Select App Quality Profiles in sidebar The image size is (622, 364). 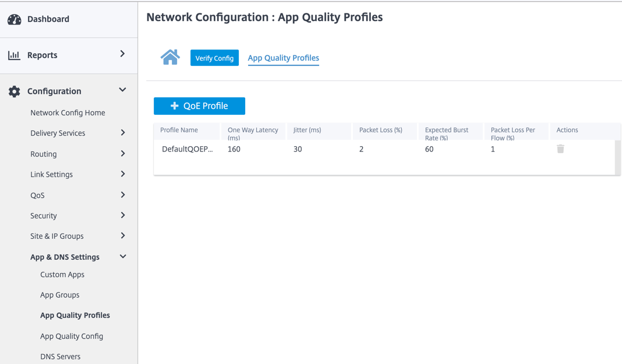[x=75, y=315]
